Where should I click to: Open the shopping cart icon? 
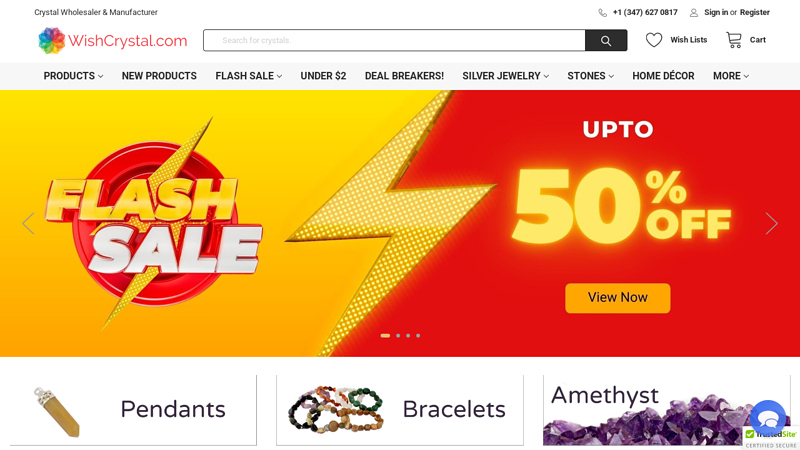[x=734, y=40]
